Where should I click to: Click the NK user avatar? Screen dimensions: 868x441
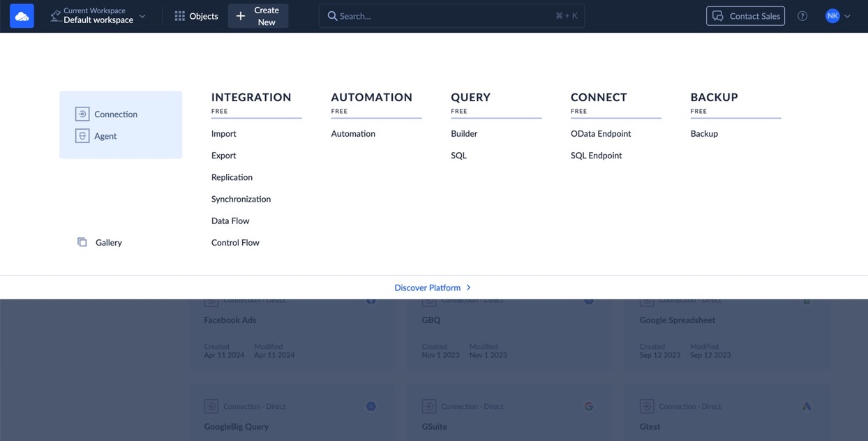(x=832, y=16)
